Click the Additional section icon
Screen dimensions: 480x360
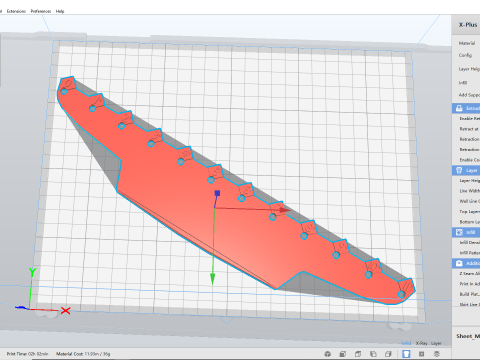[459, 263]
